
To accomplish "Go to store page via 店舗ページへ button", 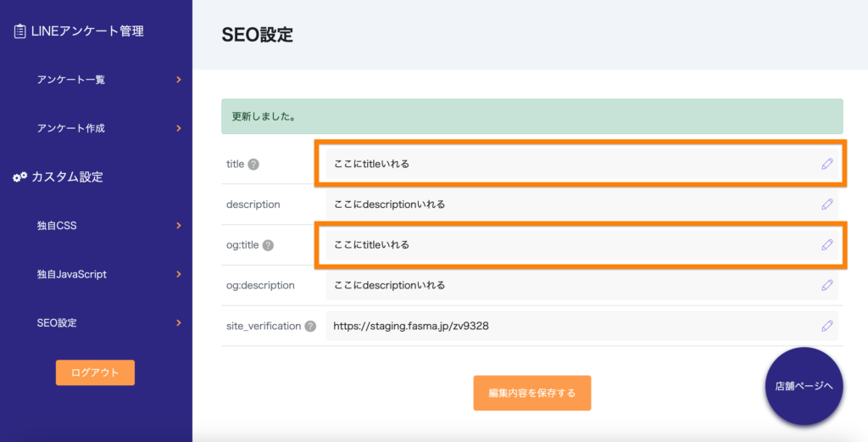I will (804, 386).
